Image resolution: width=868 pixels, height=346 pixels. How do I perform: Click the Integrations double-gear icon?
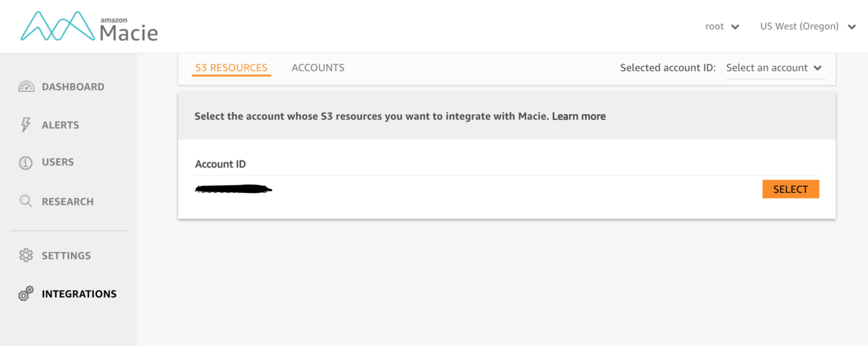[26, 294]
